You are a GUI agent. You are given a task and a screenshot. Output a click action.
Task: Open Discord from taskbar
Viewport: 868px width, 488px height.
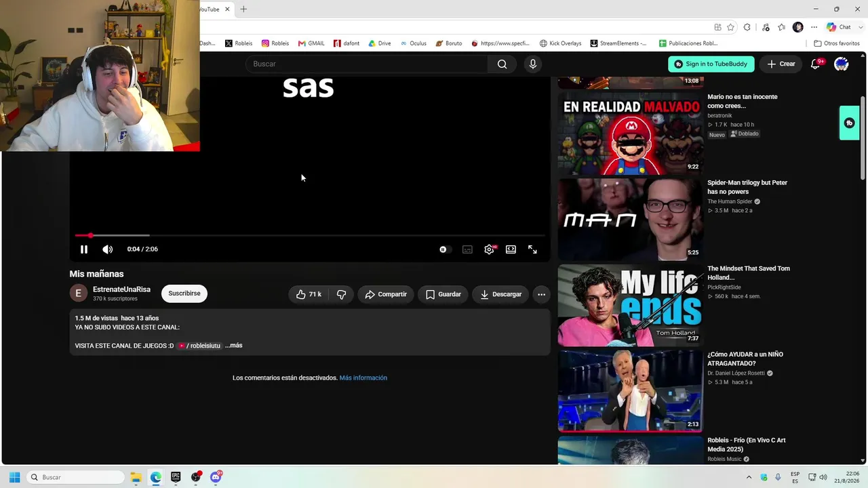click(216, 477)
